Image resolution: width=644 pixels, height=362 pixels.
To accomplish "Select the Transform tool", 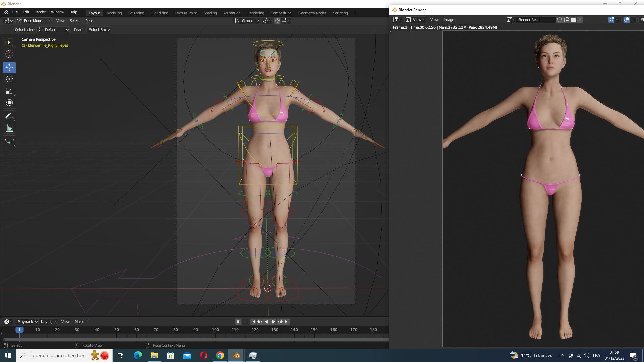I will click(9, 103).
